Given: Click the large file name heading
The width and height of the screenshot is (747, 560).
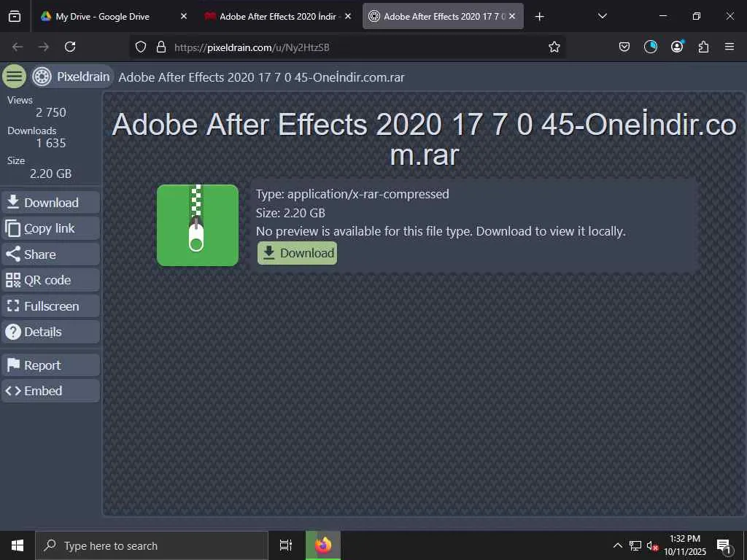Looking at the screenshot, I should 424,139.
